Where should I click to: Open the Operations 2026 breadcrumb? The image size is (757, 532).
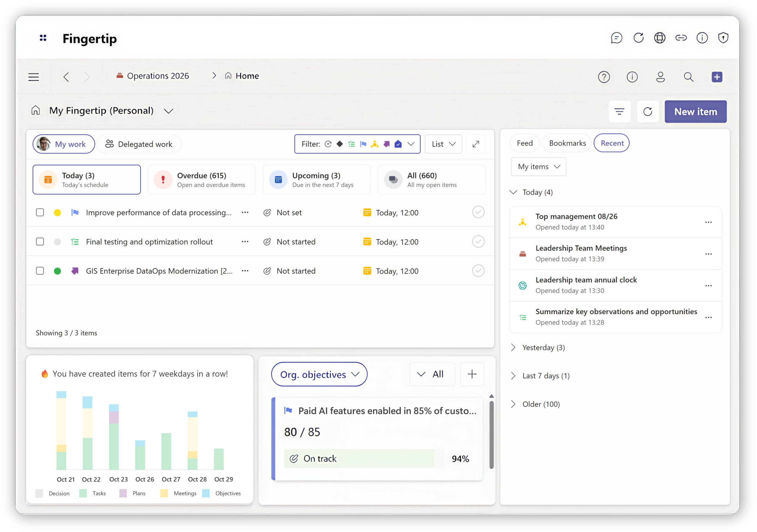pyautogui.click(x=153, y=76)
